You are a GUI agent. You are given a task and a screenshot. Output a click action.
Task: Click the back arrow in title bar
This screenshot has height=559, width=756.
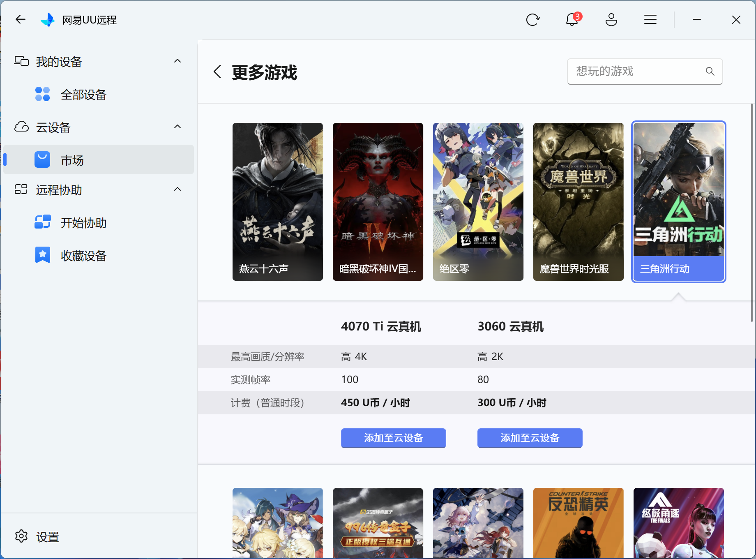(x=21, y=19)
